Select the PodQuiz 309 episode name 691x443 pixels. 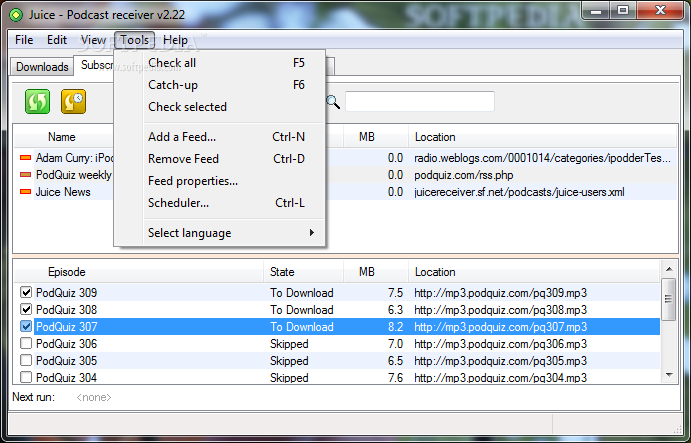(67, 293)
